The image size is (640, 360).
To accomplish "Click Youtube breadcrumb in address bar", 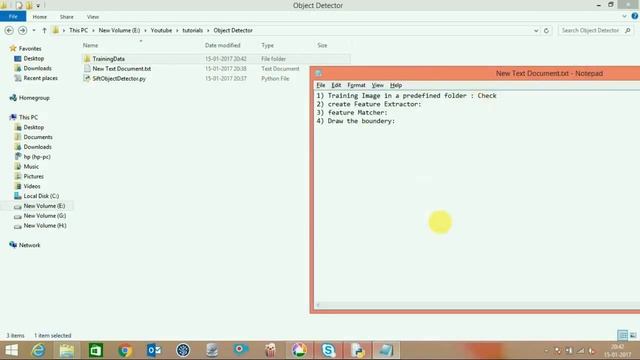I will tap(161, 30).
